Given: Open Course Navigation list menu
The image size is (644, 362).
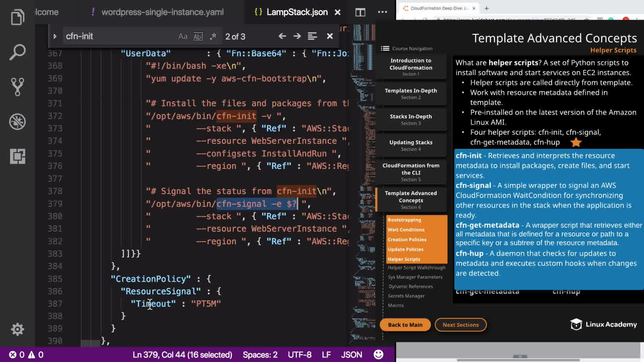Looking at the screenshot, I should pos(385,49).
